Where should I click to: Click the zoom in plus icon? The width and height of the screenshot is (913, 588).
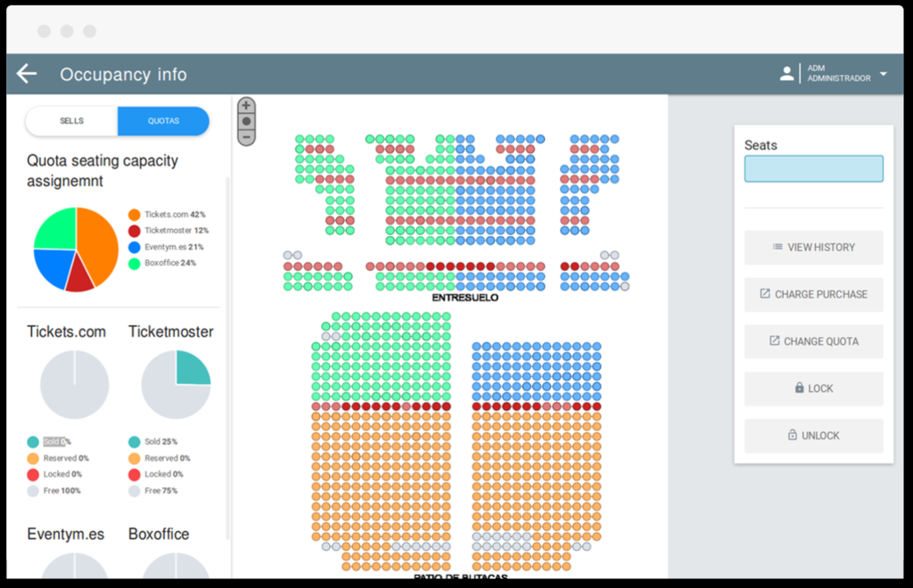pyautogui.click(x=246, y=105)
